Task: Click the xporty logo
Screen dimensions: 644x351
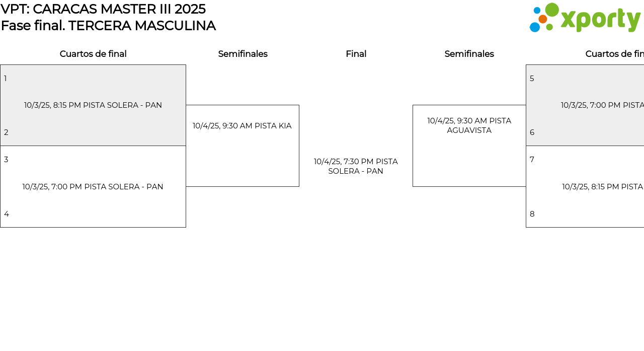Action: 585,18
